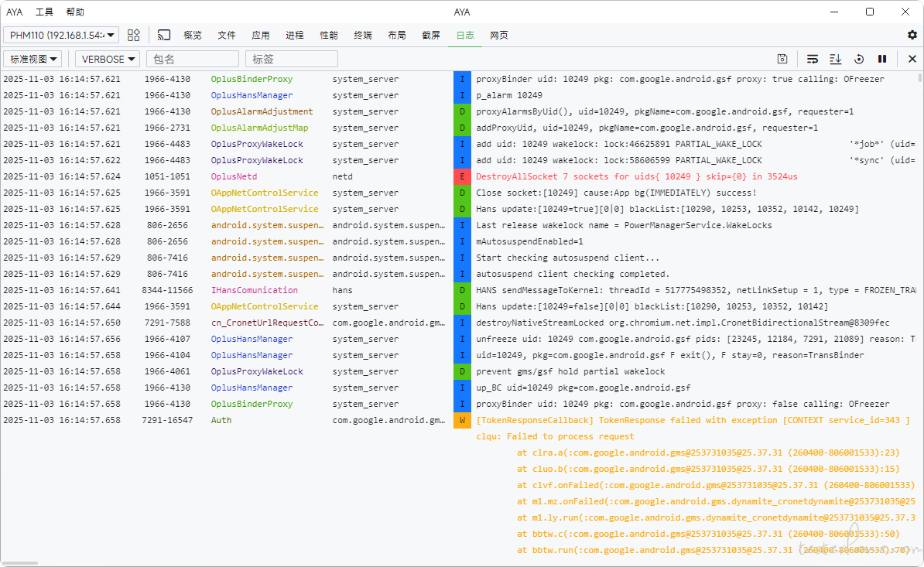Click the screen mirroring cast icon

tap(163, 35)
